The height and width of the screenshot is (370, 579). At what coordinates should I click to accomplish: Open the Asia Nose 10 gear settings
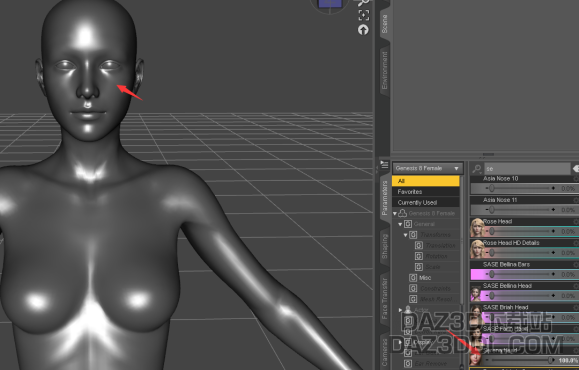[x=576, y=179]
